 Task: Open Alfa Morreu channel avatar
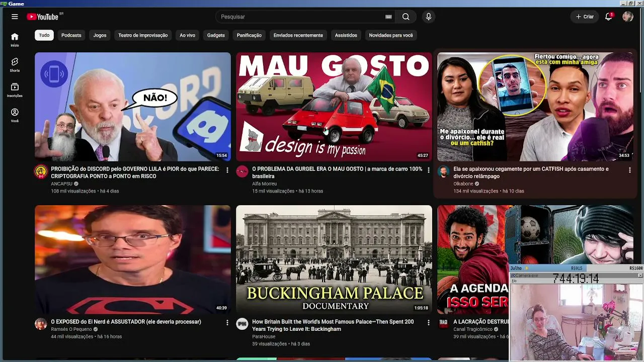pos(242,172)
